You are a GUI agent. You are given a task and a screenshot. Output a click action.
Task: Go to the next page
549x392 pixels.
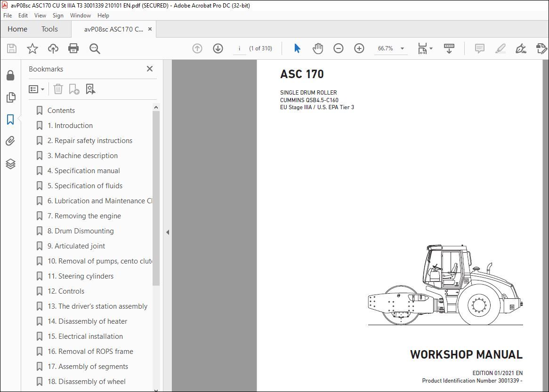click(218, 48)
